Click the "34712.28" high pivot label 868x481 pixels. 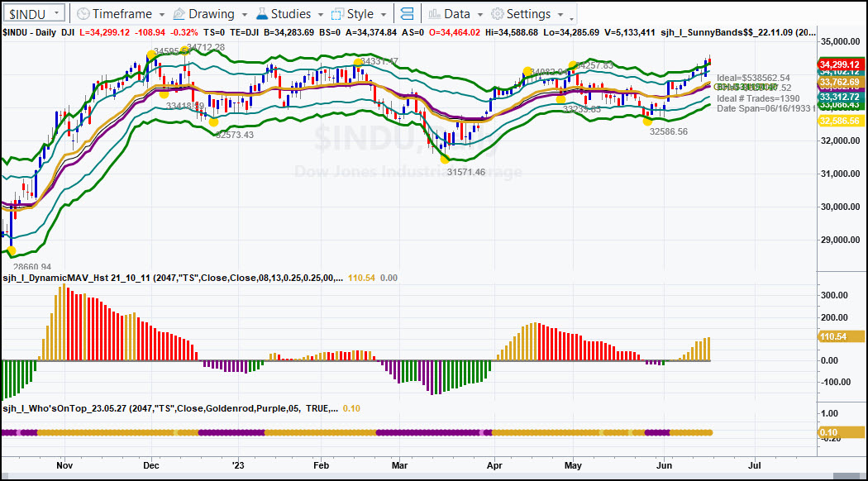point(206,48)
